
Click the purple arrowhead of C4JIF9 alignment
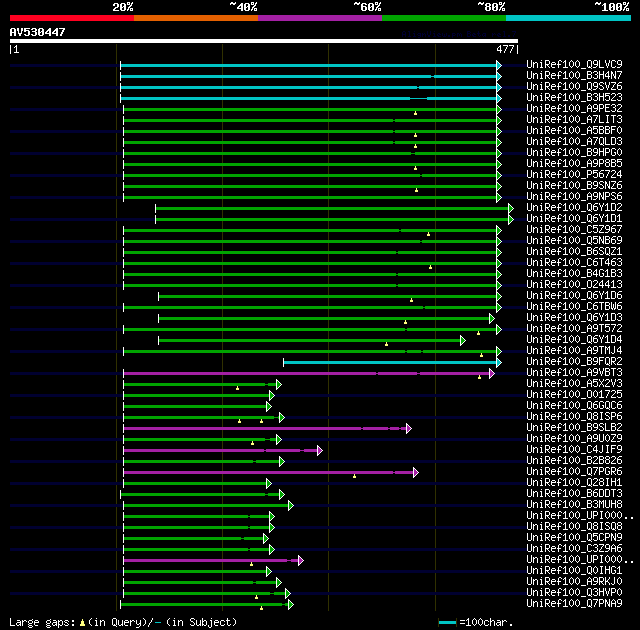tap(320, 450)
